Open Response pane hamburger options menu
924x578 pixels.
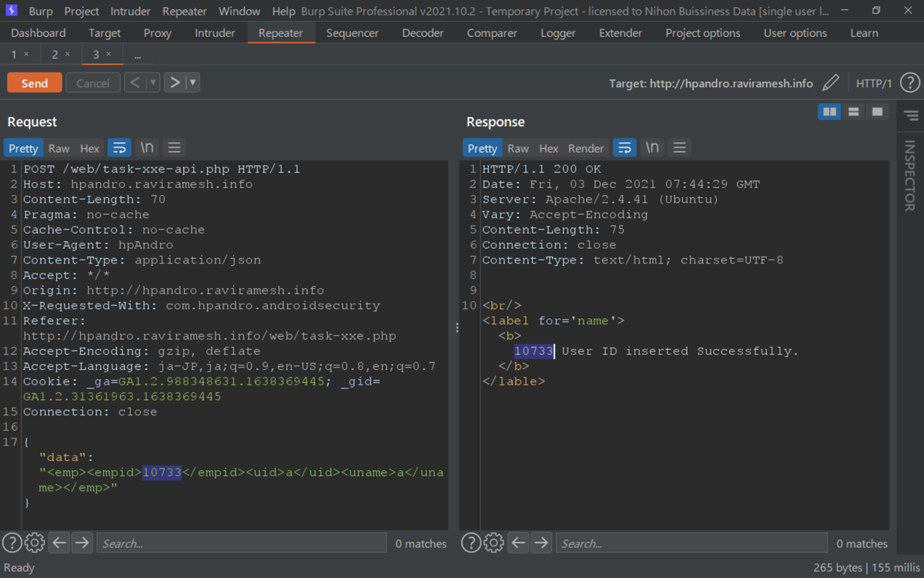(x=679, y=148)
